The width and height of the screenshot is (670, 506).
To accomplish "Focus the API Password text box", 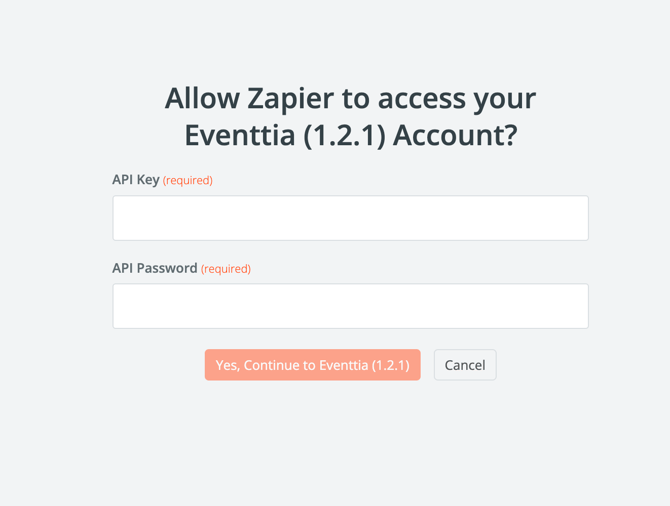I will (350, 306).
